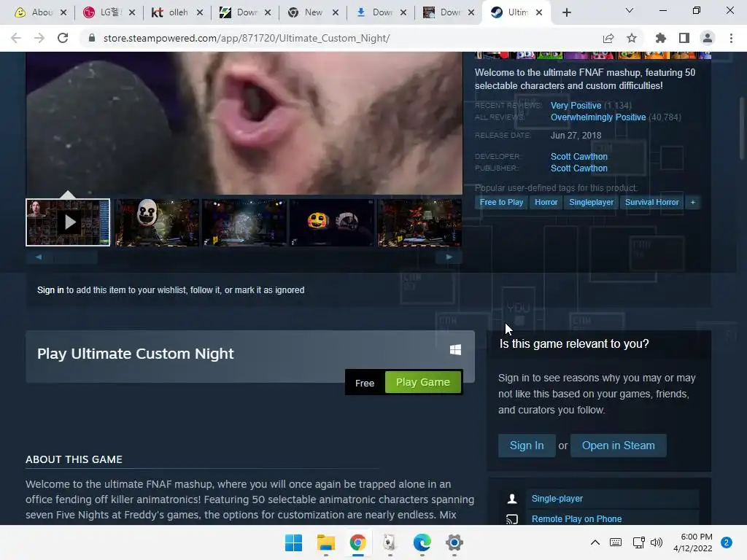Click the green Play Game button
Viewport: 747px width, 560px height.
pos(423,382)
